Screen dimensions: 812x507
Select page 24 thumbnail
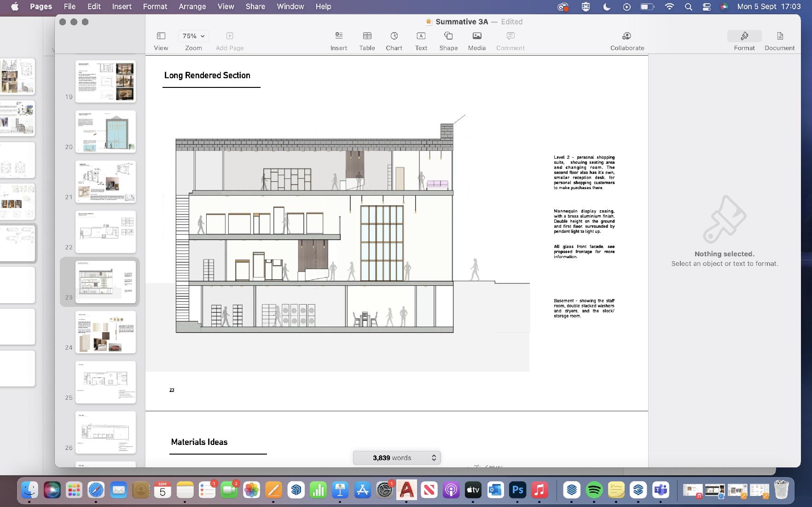(105, 332)
